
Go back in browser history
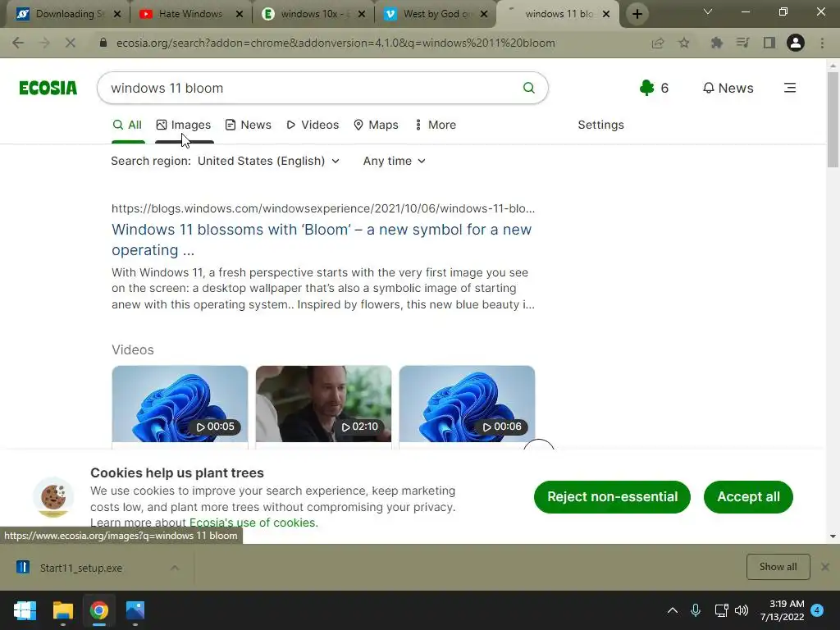coord(18,43)
